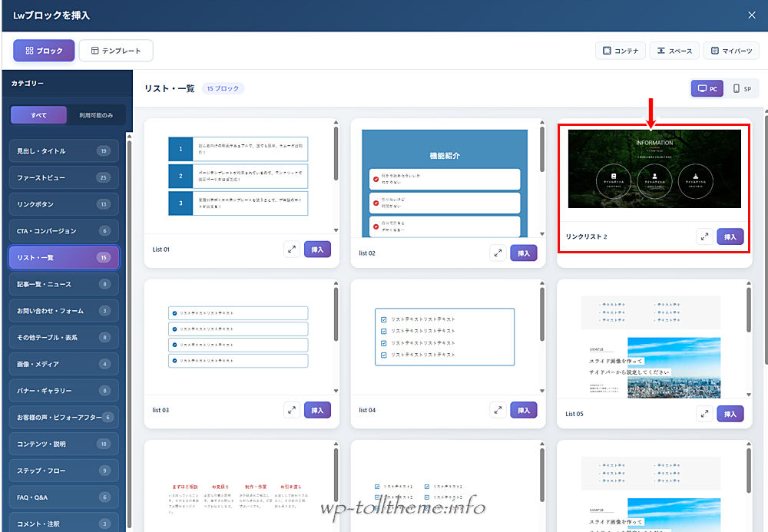768x532 pixels.
Task: Open マイパーツ panel
Action: point(731,51)
